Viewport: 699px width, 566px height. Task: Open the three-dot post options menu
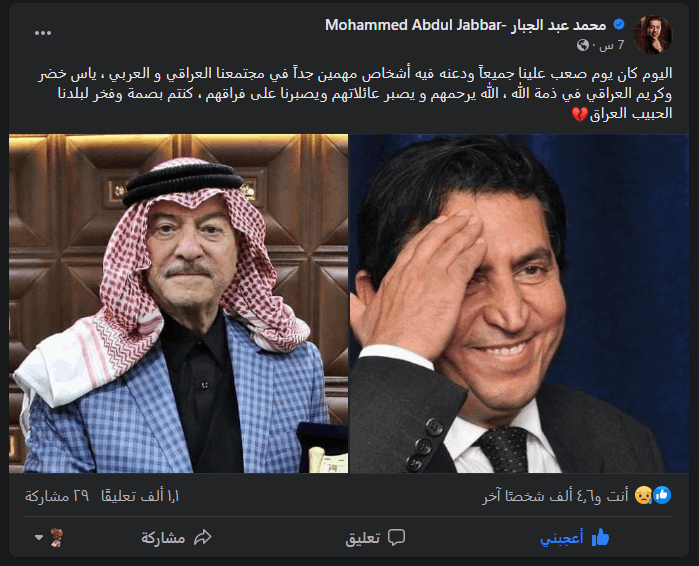[x=43, y=33]
